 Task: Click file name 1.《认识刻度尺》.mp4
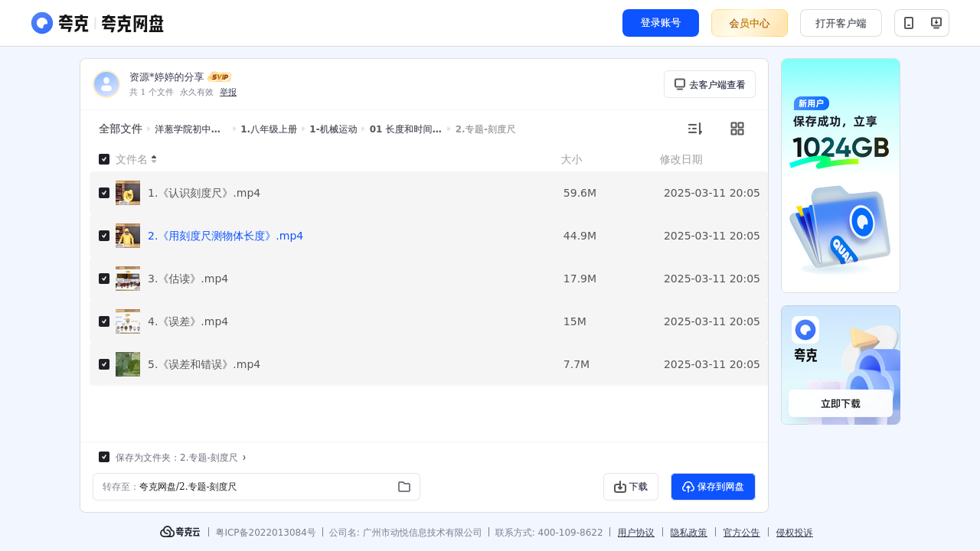204,193
